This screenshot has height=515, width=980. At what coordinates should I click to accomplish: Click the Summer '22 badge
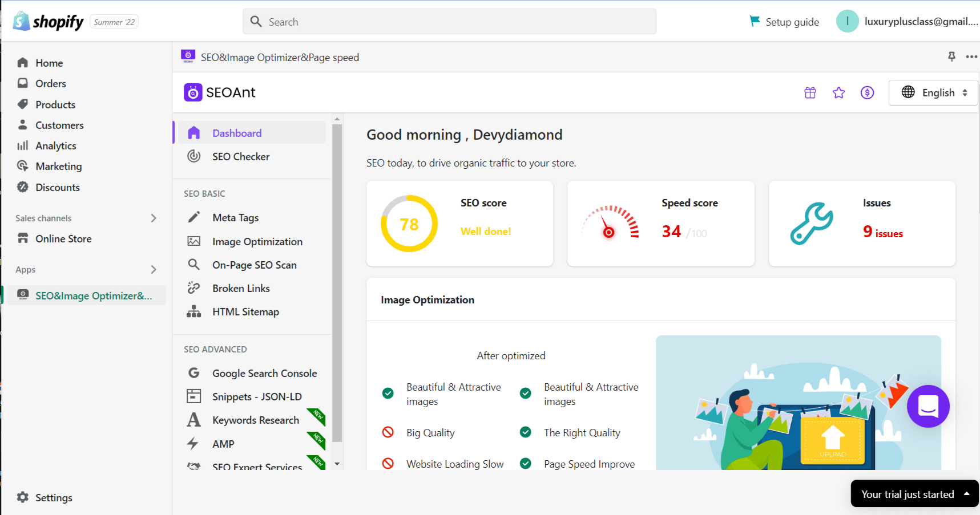(114, 22)
